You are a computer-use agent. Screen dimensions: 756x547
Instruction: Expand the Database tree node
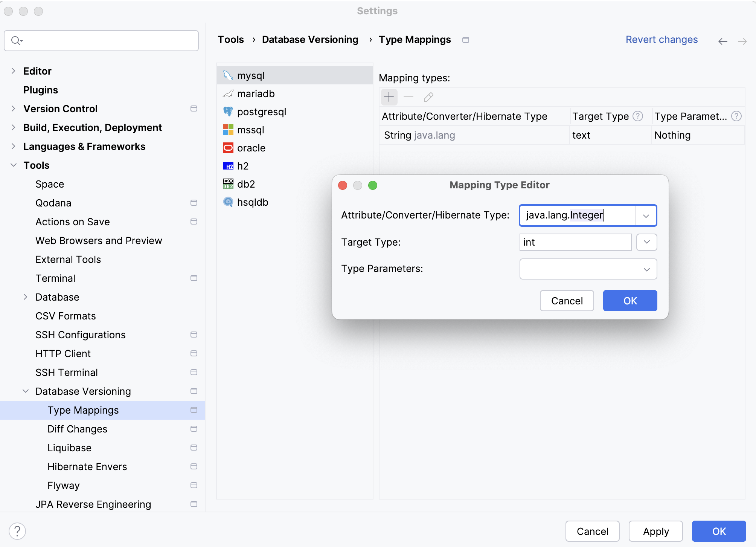(x=26, y=297)
